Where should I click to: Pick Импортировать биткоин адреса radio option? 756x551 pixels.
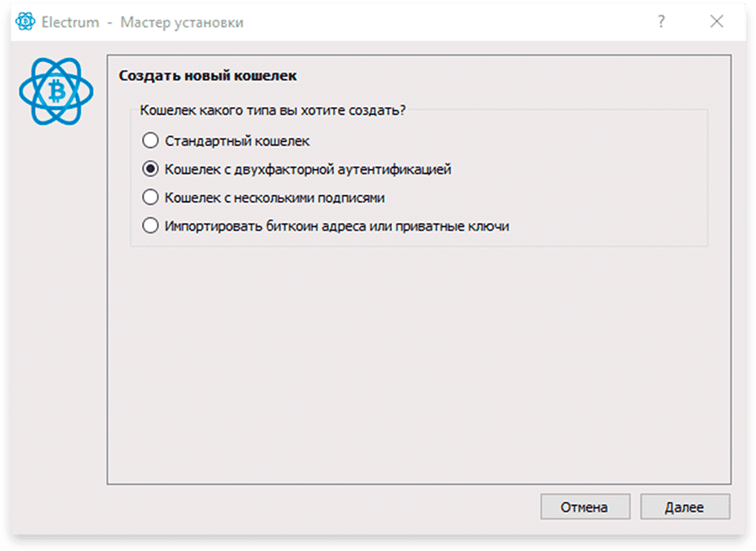click(x=150, y=226)
